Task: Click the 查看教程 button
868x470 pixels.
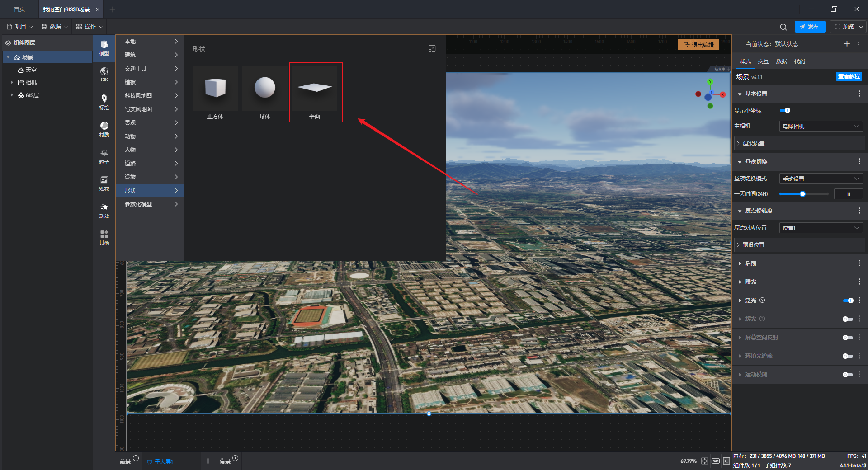Action: (849, 76)
